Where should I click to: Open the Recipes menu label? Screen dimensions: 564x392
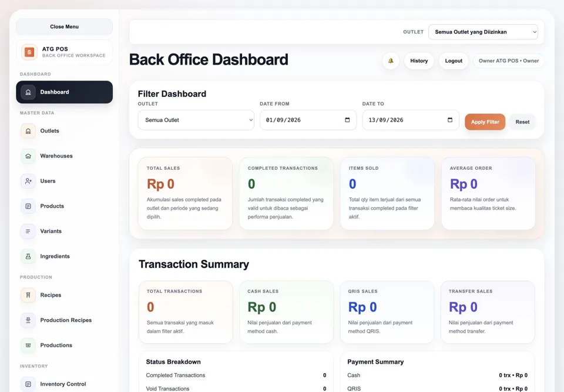tap(51, 295)
